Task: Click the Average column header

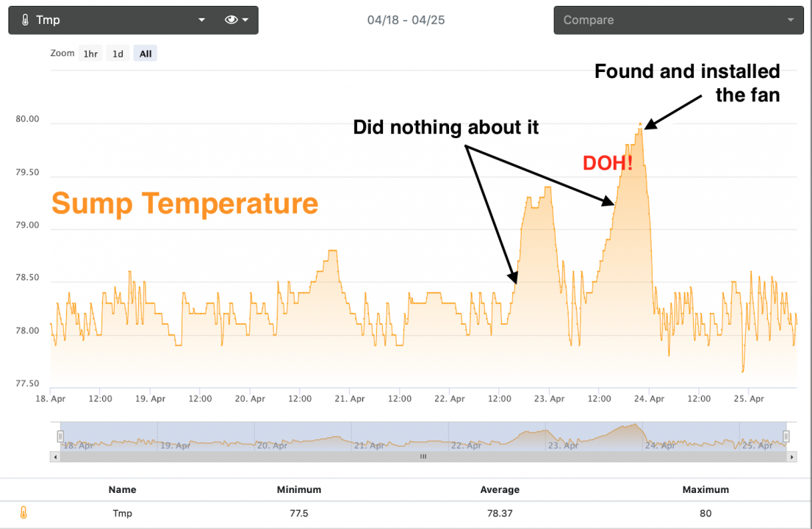Action: coord(500,489)
